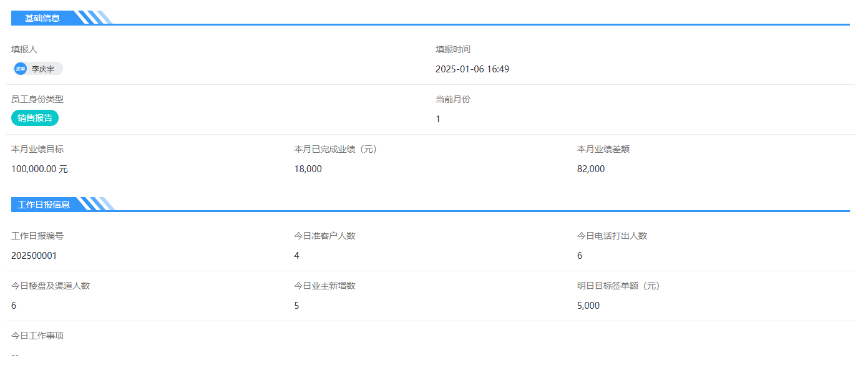Click the 员工身份类型 field label

click(37, 99)
